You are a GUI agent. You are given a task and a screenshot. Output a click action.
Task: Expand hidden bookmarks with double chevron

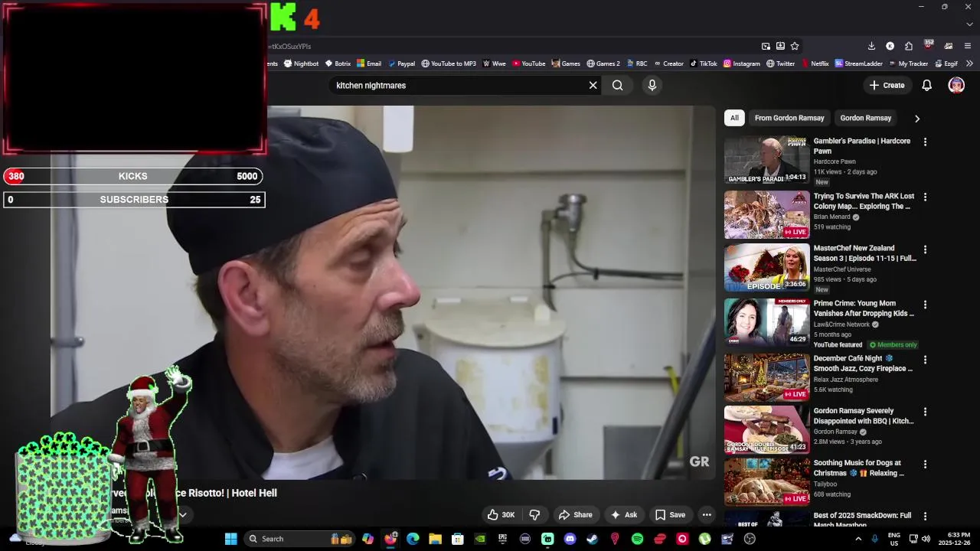click(969, 64)
